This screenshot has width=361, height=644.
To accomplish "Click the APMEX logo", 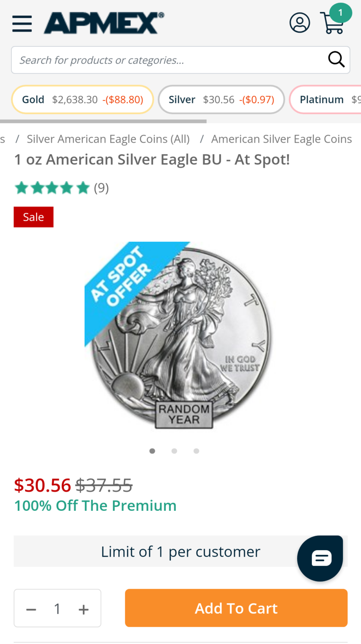I will point(104,23).
